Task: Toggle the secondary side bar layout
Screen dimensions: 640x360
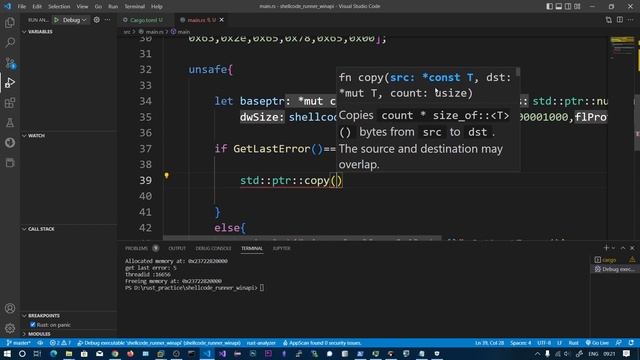Action: [x=568, y=7]
